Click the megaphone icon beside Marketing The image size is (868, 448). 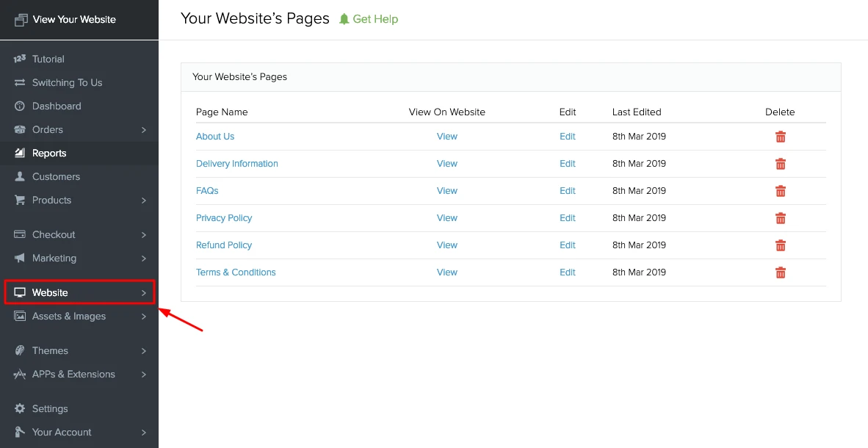[x=20, y=258]
